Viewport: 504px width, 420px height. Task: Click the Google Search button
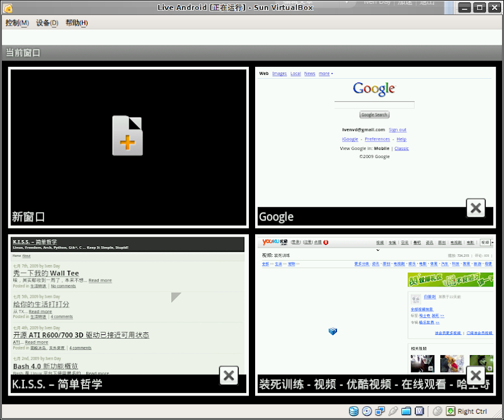(374, 115)
